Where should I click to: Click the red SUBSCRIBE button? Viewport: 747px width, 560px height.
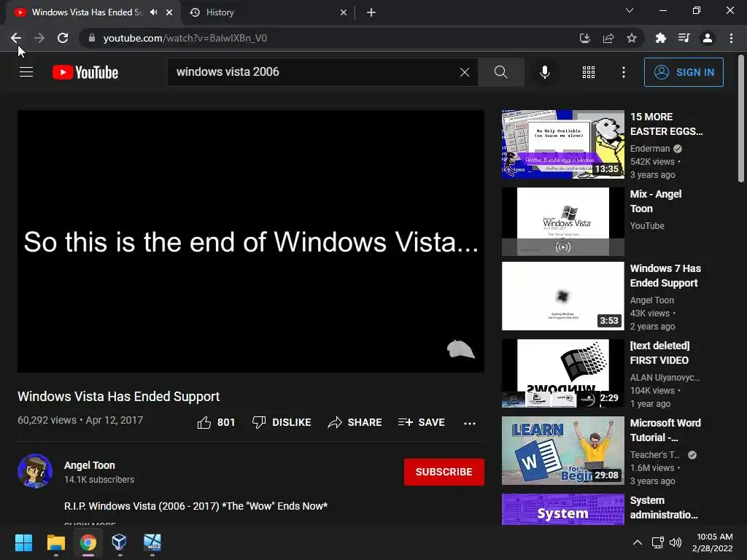[444, 472]
